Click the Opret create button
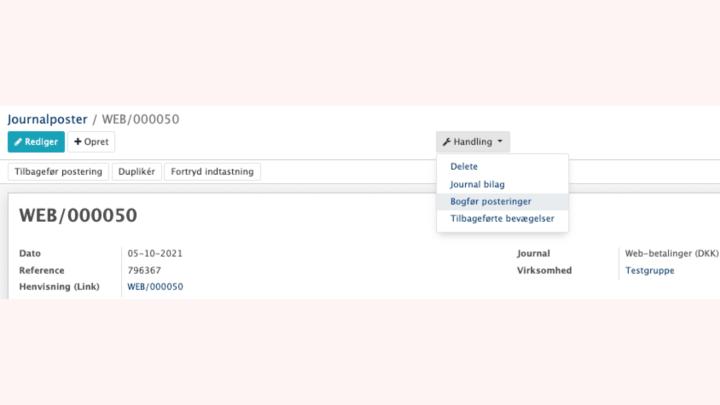The height and width of the screenshot is (405, 720). pos(91,142)
